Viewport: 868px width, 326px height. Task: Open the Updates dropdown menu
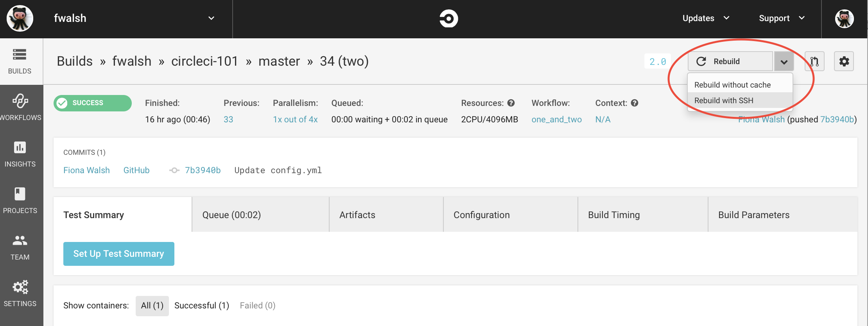[706, 18]
